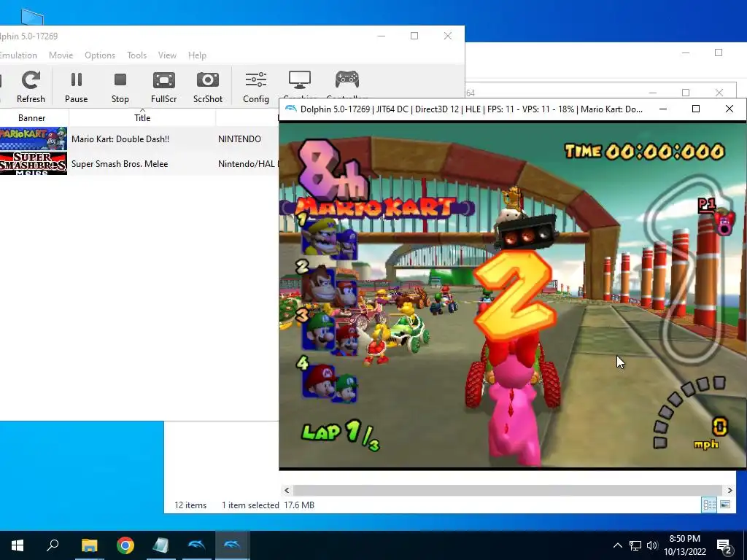Show hidden system tray icons

tap(617, 545)
